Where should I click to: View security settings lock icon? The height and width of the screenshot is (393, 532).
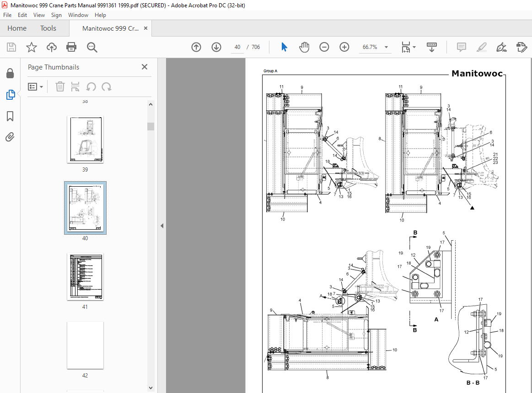[10, 73]
